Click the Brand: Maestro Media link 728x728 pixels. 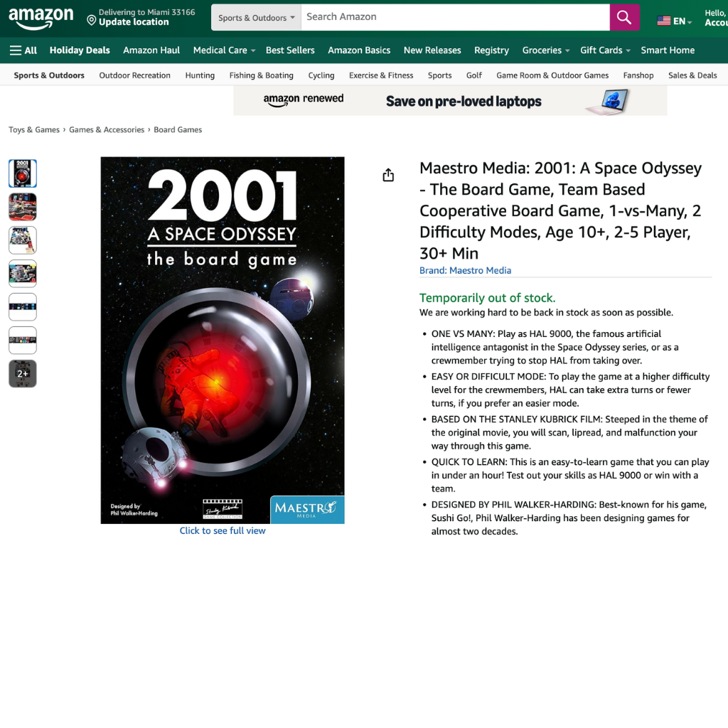coord(465,270)
